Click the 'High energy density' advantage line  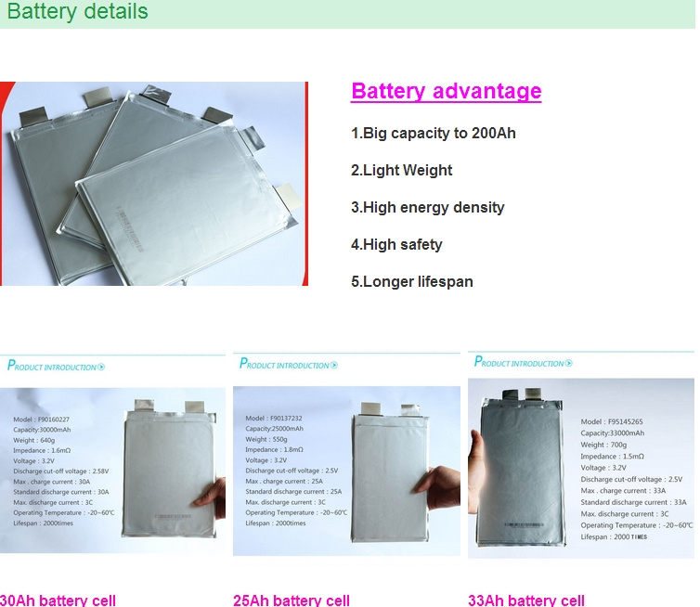coord(428,208)
